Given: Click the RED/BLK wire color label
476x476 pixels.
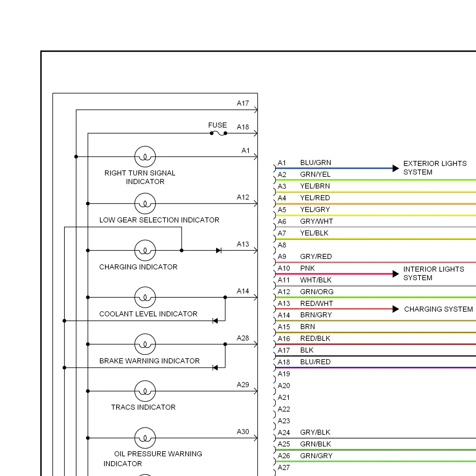Looking at the screenshot, I should (x=315, y=338).
